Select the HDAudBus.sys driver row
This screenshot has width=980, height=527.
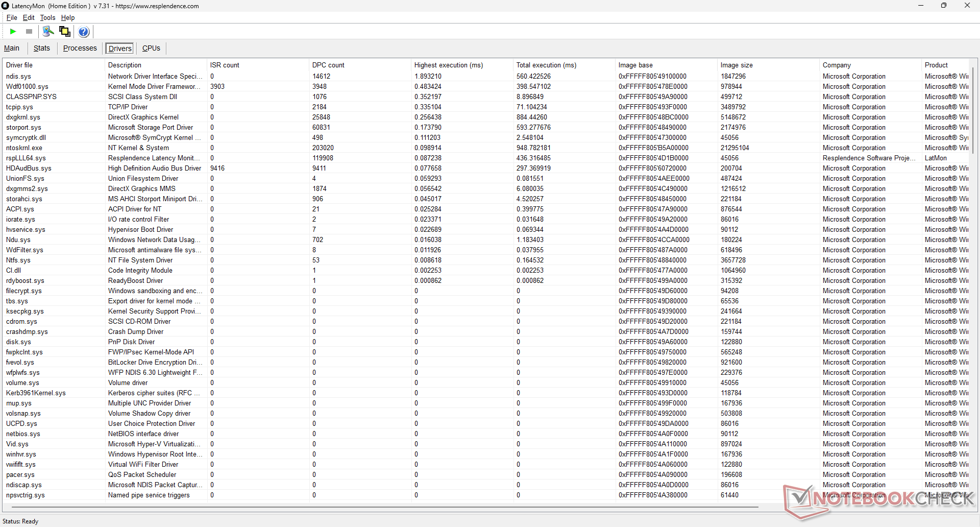click(486, 168)
